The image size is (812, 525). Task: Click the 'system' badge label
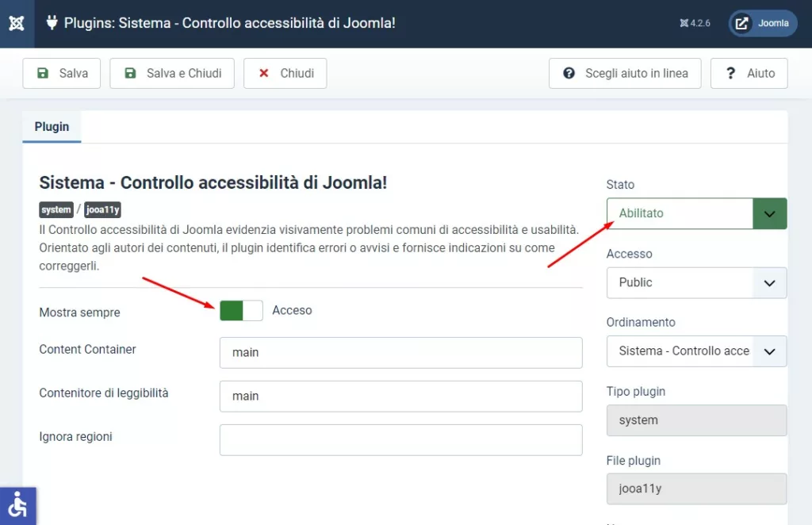pos(56,209)
